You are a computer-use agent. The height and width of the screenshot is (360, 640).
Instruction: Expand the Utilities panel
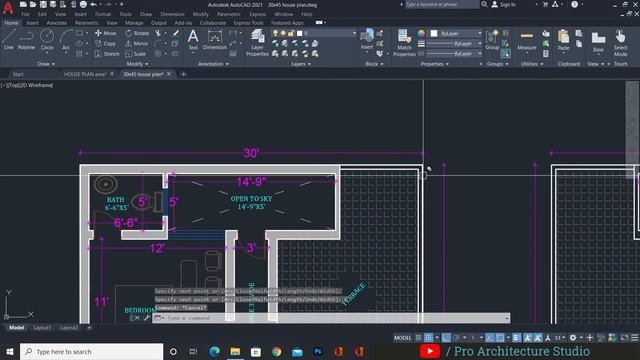point(532,64)
